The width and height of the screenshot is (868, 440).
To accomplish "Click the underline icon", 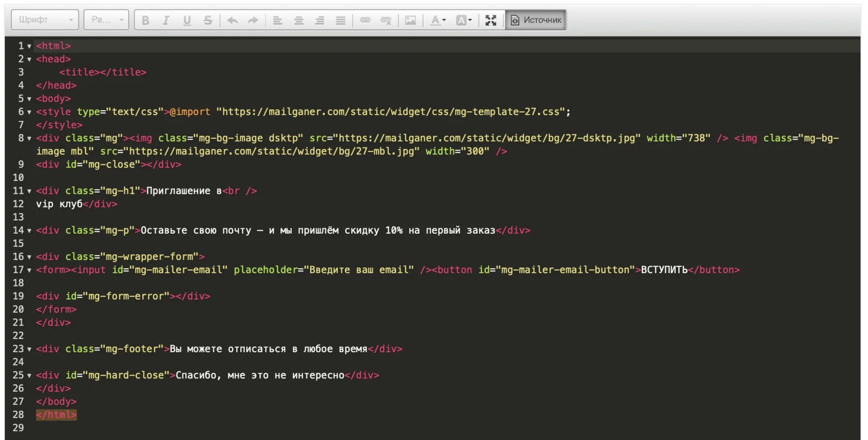I will tap(187, 20).
